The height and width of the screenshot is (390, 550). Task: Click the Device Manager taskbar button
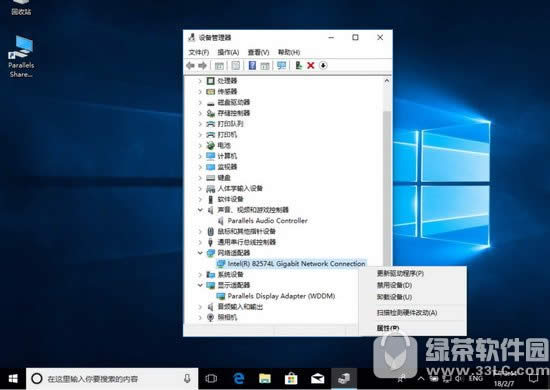coord(344,379)
